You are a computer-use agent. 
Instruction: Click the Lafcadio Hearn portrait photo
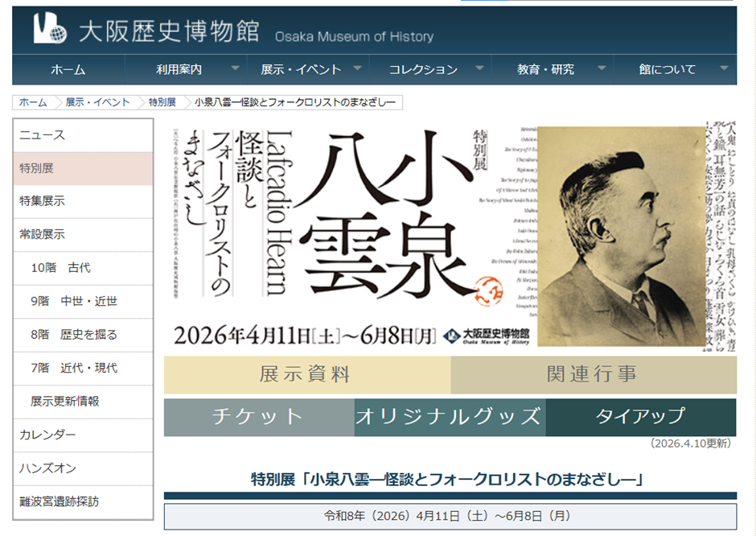click(x=621, y=237)
